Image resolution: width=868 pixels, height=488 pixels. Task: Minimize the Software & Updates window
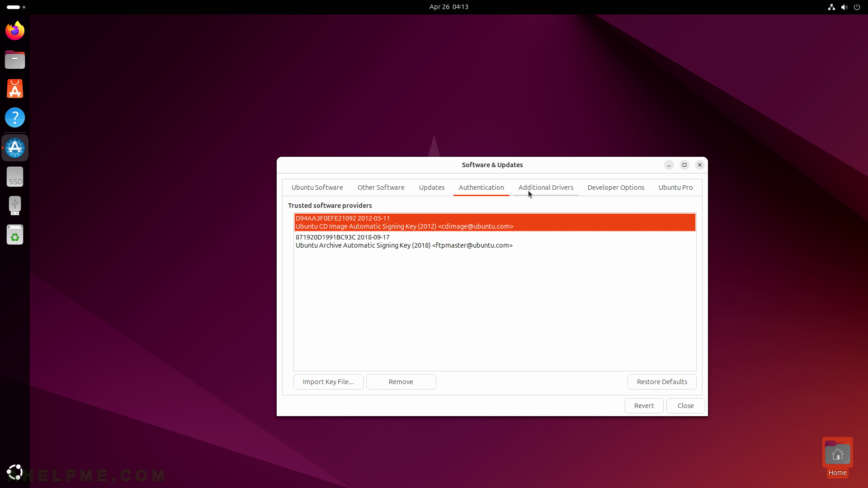[x=669, y=165]
